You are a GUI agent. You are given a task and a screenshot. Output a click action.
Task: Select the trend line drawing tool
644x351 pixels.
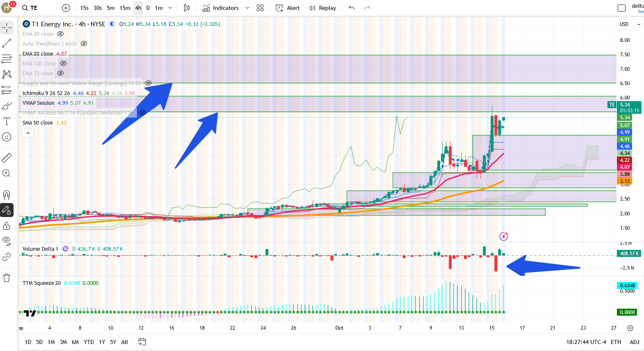[7, 43]
